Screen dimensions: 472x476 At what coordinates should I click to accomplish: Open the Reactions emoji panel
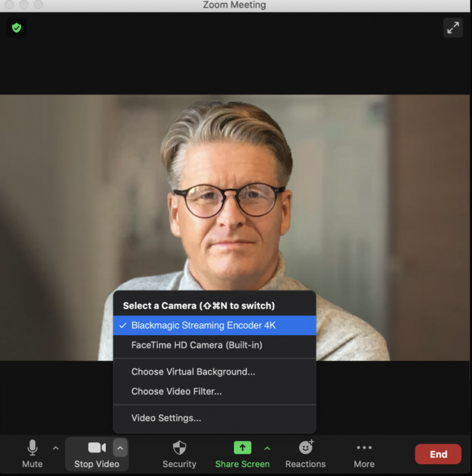point(306,448)
